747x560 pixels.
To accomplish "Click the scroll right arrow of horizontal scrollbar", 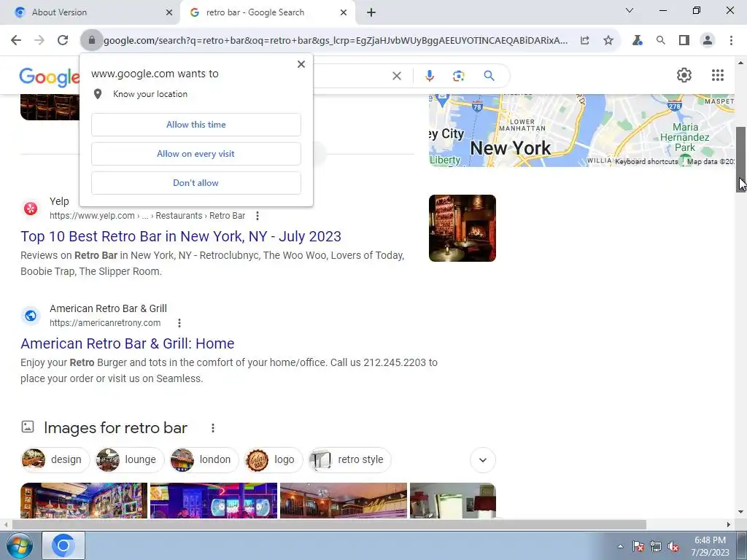I will point(729,524).
